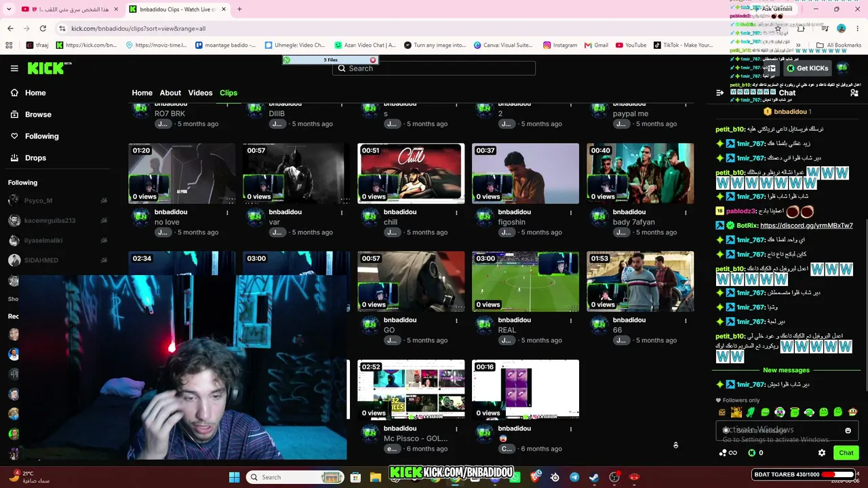The image size is (868, 488).
Task: Open options menu for 'bady 7afyan' clip
Action: 686,212
